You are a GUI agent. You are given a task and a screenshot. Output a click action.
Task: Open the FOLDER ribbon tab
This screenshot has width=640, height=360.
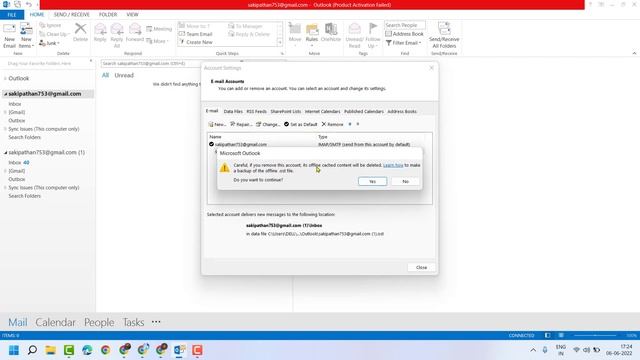coord(108,15)
